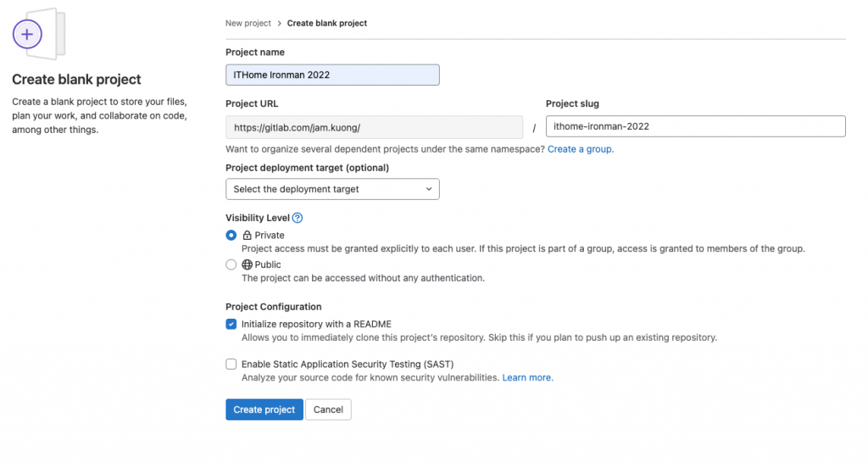
Task: Select the Private visibility radio button
Action: [231, 235]
